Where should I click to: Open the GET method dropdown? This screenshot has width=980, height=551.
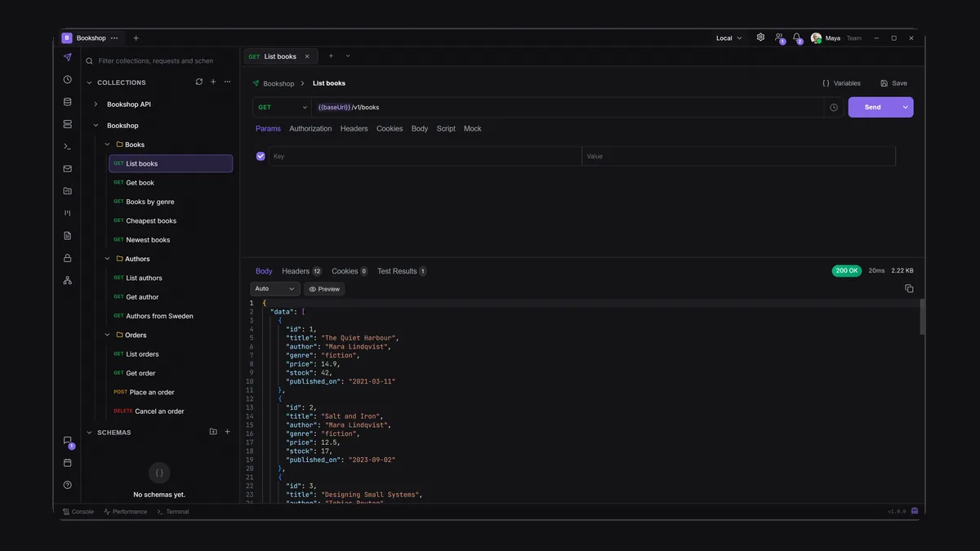pyautogui.click(x=282, y=107)
